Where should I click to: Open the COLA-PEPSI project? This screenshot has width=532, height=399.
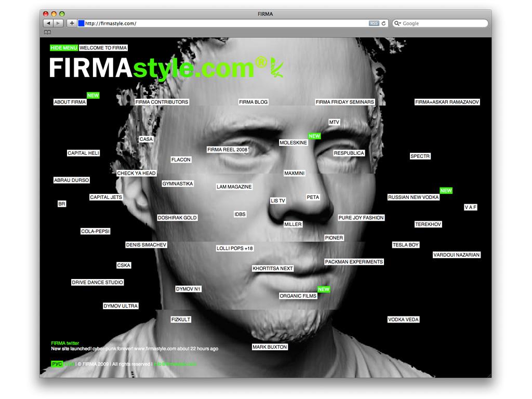coord(96,231)
